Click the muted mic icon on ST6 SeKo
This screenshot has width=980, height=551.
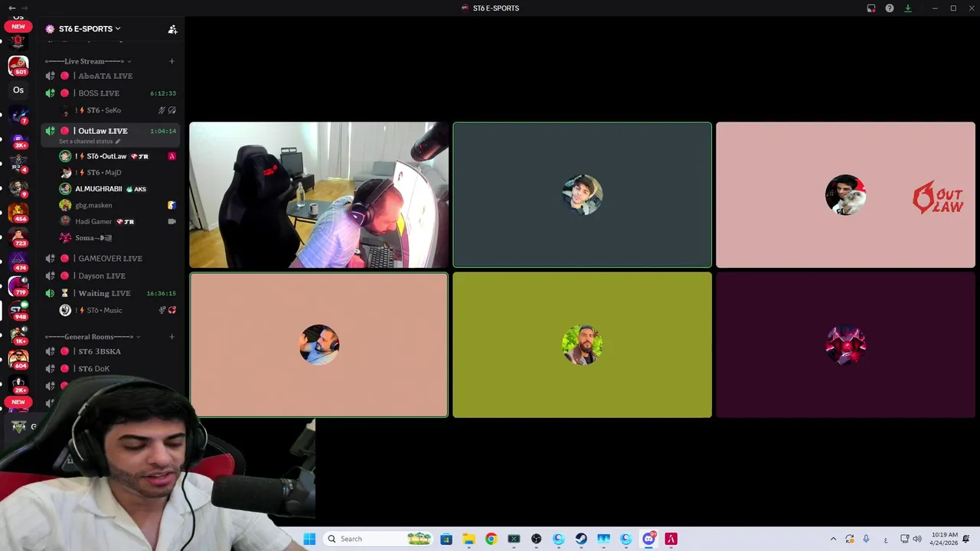tap(162, 110)
